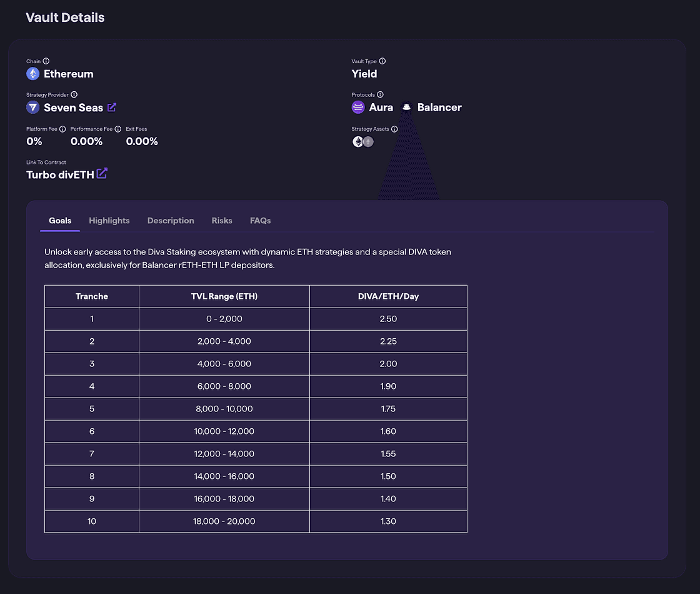Click the 2.50 DIVA rate cell
This screenshot has width=700, height=594.
(x=388, y=319)
